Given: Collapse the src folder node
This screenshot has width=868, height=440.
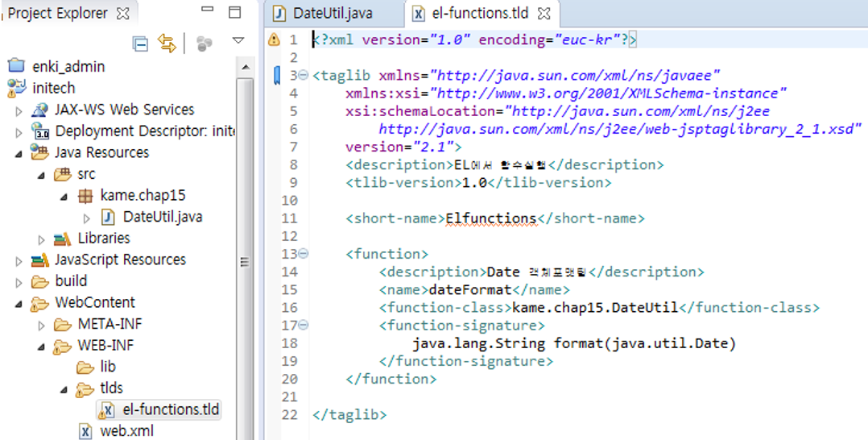Looking at the screenshot, I should click(x=42, y=176).
